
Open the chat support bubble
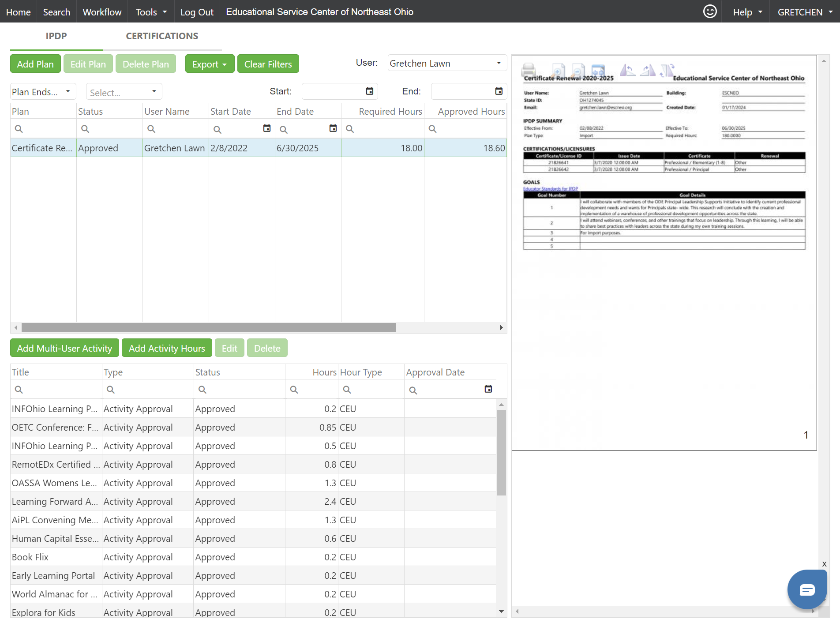[807, 589]
